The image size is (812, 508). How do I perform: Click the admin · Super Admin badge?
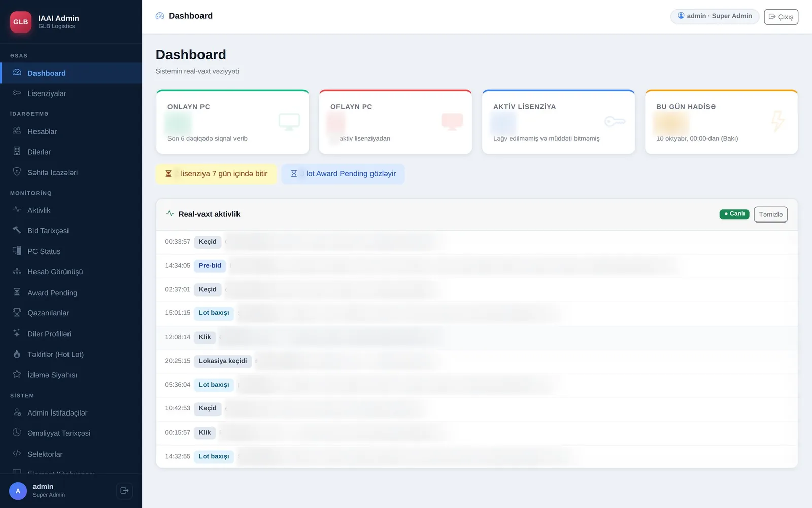(715, 16)
